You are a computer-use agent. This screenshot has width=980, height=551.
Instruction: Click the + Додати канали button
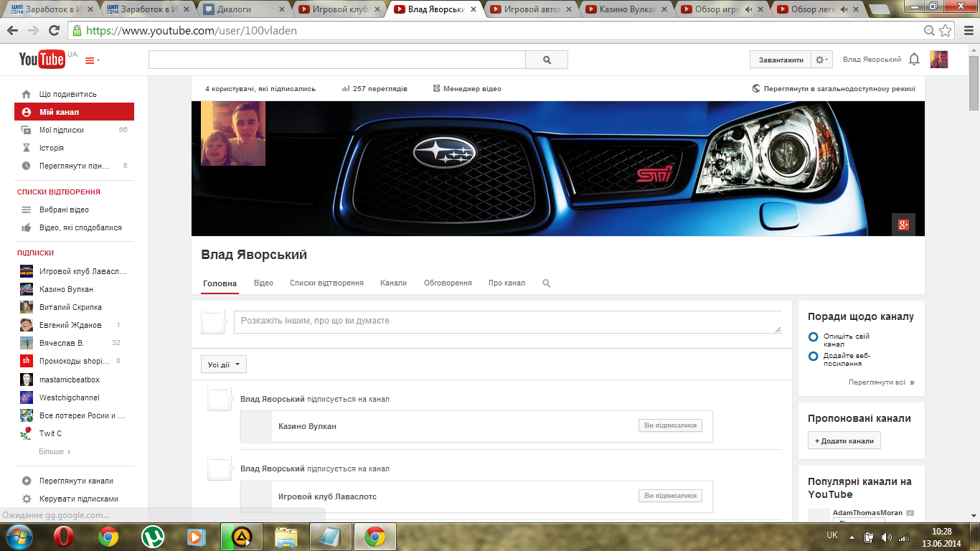tap(844, 441)
